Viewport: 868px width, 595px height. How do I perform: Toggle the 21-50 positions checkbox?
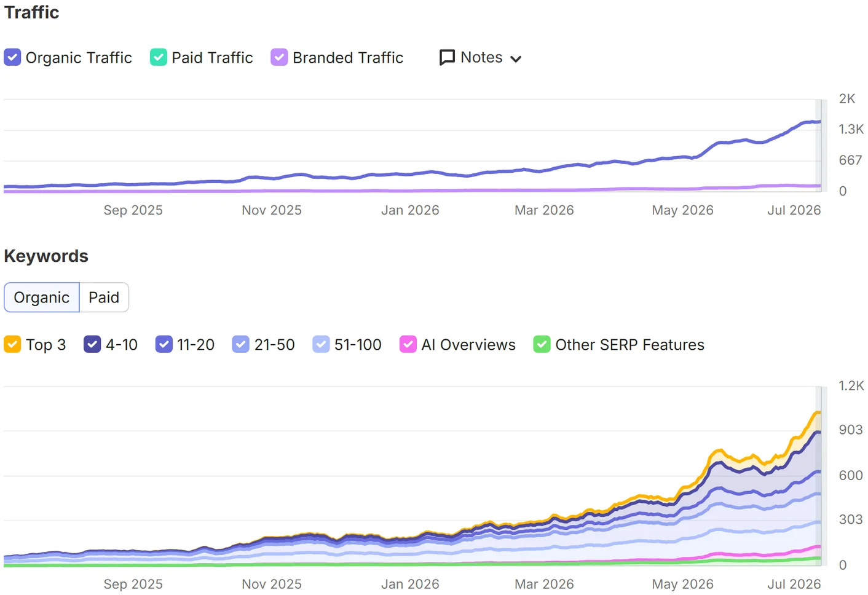point(241,344)
